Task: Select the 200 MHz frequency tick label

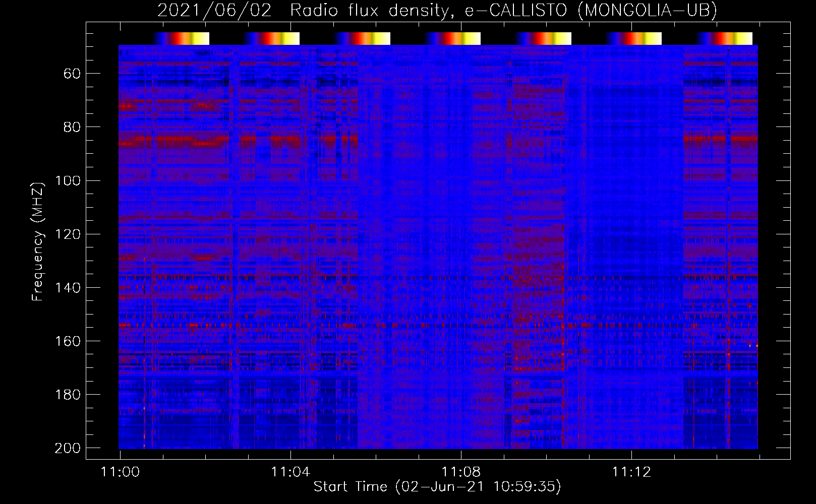Action: [x=68, y=448]
